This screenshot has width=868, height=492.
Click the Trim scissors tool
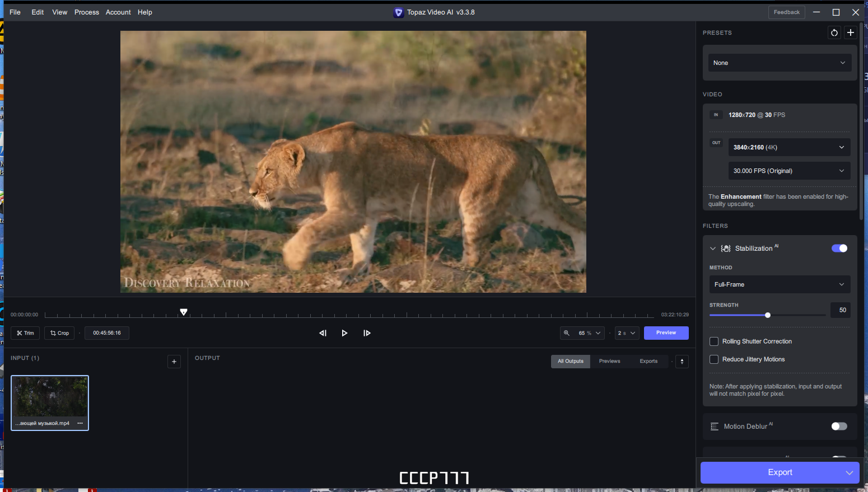pos(25,333)
